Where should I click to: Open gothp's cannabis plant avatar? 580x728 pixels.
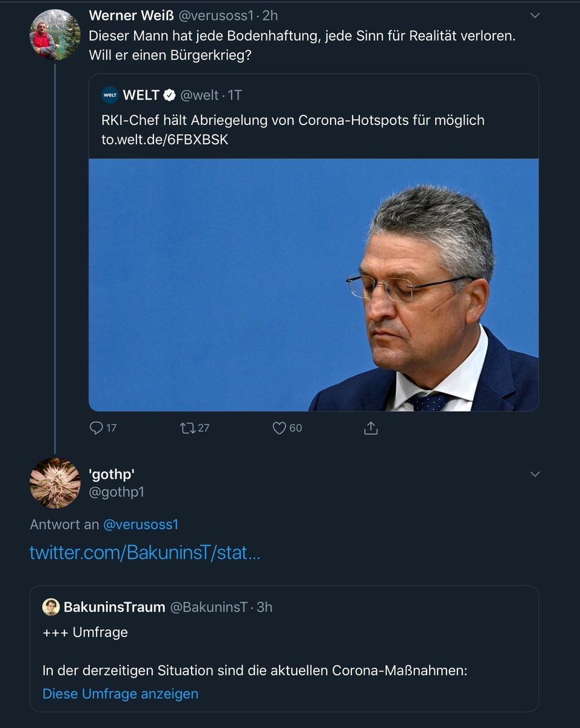[55, 483]
